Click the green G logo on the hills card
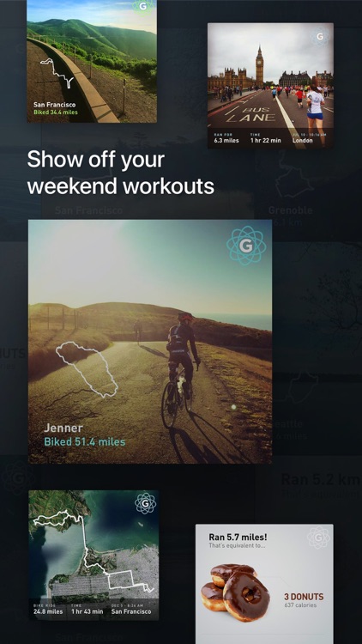 pos(143,6)
